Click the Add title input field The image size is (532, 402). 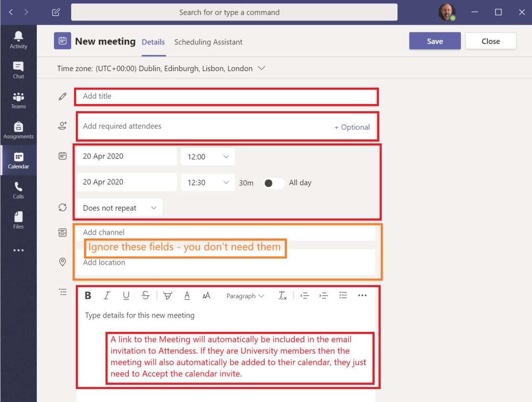pos(191,96)
